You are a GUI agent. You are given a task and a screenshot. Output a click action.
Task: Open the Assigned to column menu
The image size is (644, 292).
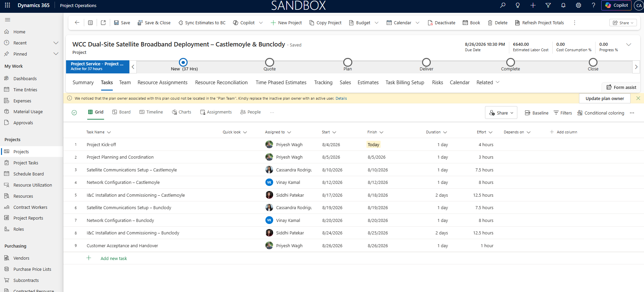click(289, 132)
